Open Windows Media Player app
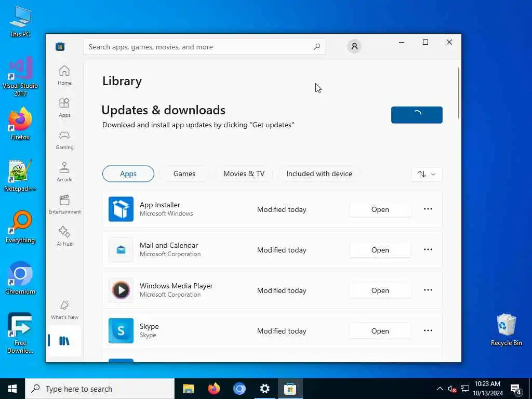 (x=380, y=290)
